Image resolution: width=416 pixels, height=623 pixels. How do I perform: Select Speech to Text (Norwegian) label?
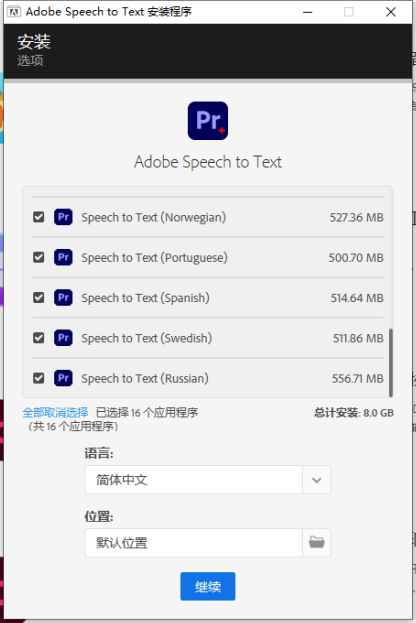tap(154, 218)
